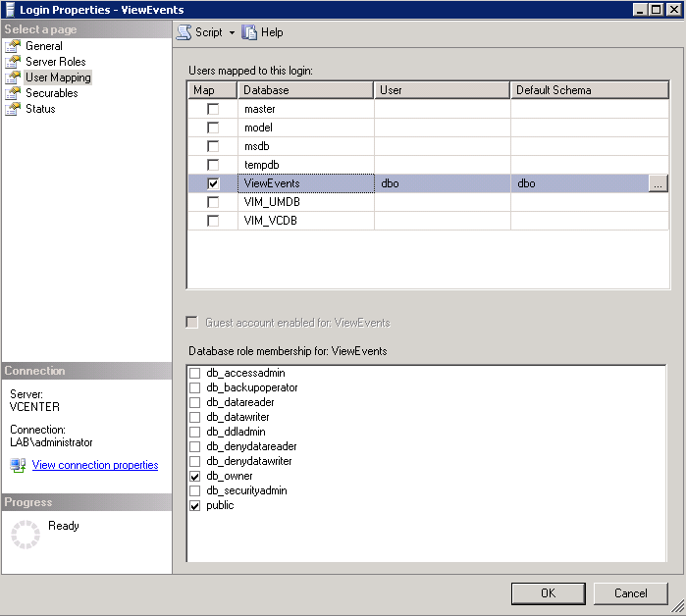Image resolution: width=686 pixels, height=616 pixels.
Task: Select the VIM_UMDB database row name
Action: point(272,202)
